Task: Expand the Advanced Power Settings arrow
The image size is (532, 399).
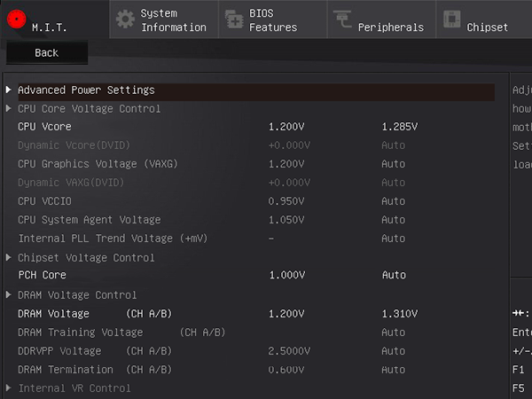Action: 9,90
